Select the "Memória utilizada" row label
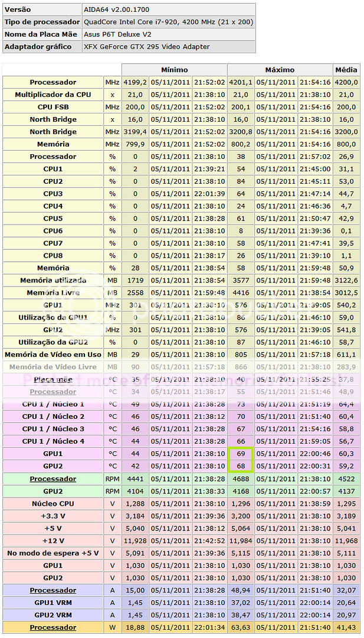 tap(53, 281)
